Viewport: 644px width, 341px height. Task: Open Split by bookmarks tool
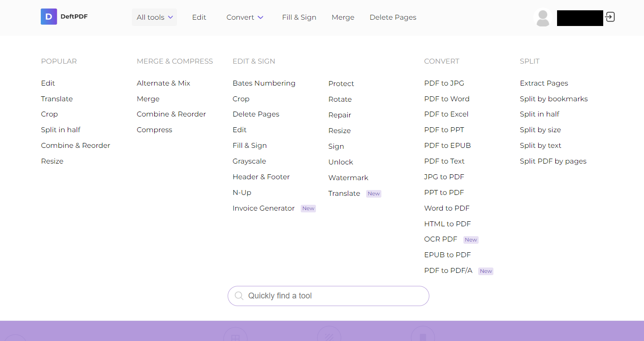554,99
